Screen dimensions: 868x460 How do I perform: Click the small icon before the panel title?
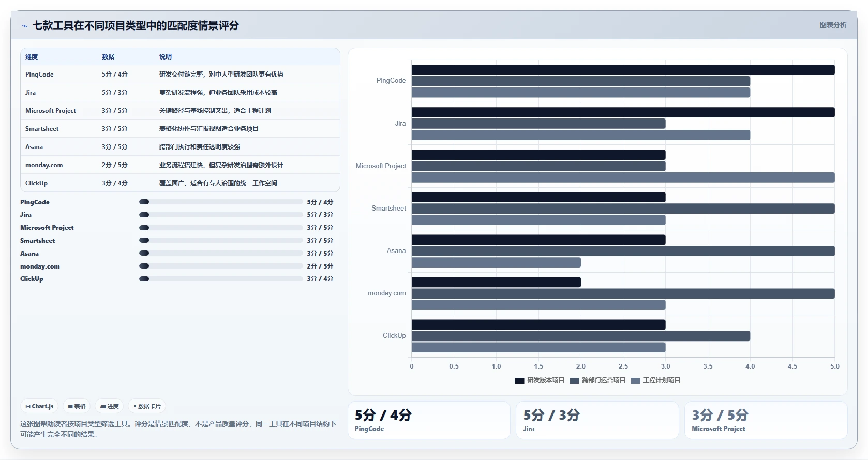[24, 26]
